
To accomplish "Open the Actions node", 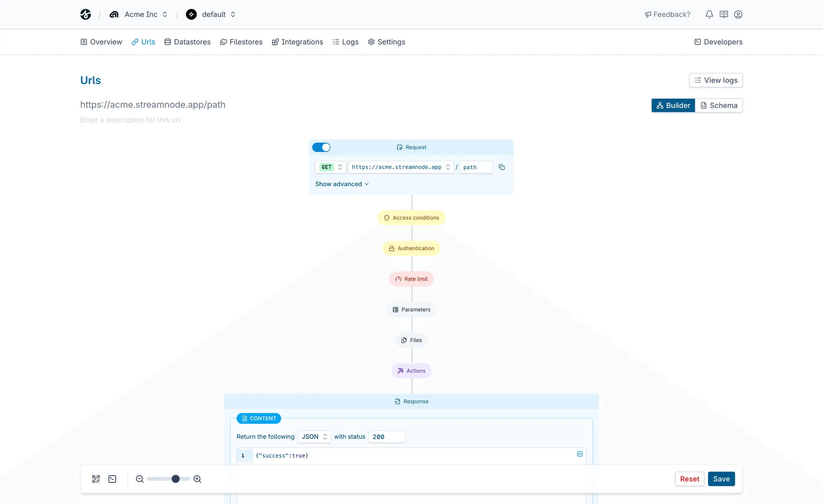I will 411,371.
